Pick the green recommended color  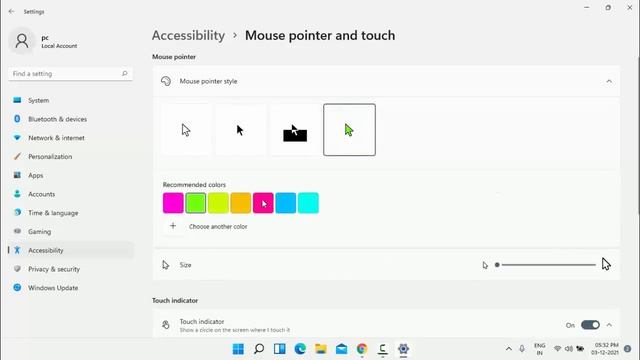(196, 203)
